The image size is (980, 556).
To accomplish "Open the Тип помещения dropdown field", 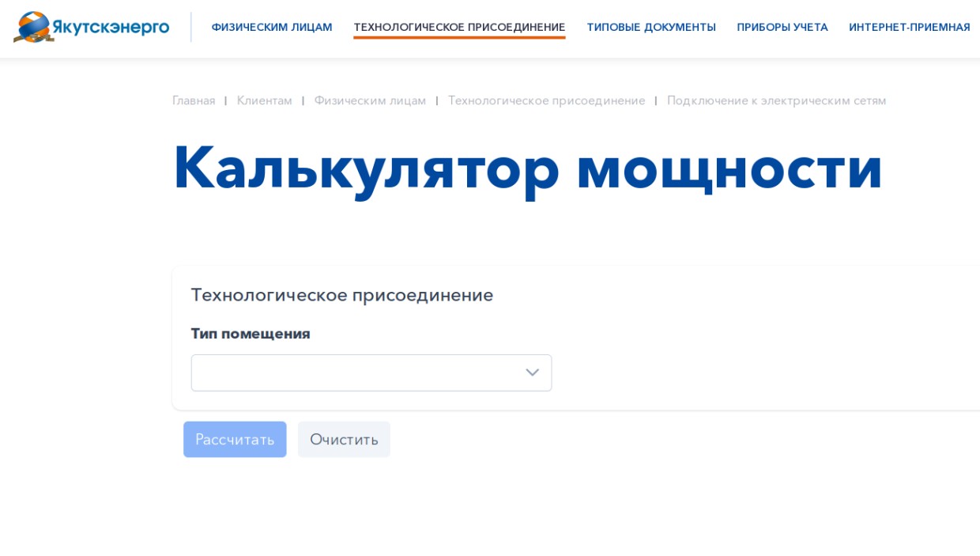I will coord(356,373).
